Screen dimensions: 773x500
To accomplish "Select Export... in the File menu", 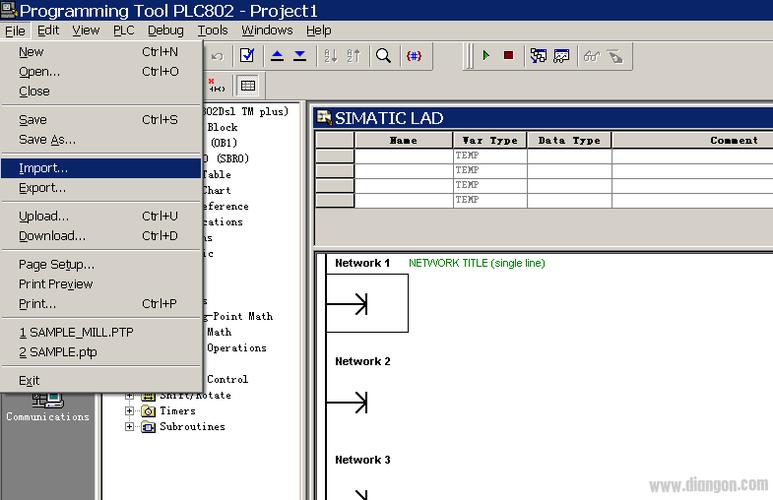I will (101, 188).
